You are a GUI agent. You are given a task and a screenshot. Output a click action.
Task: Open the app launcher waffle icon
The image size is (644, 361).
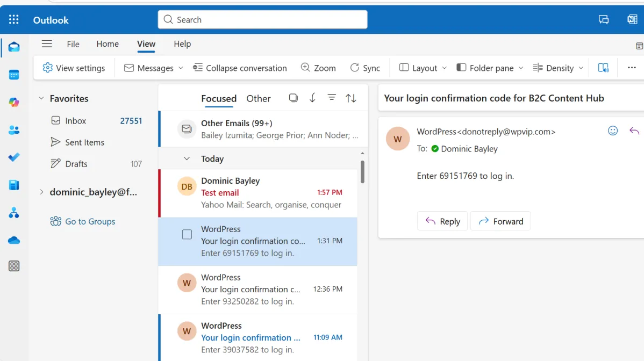(x=14, y=20)
